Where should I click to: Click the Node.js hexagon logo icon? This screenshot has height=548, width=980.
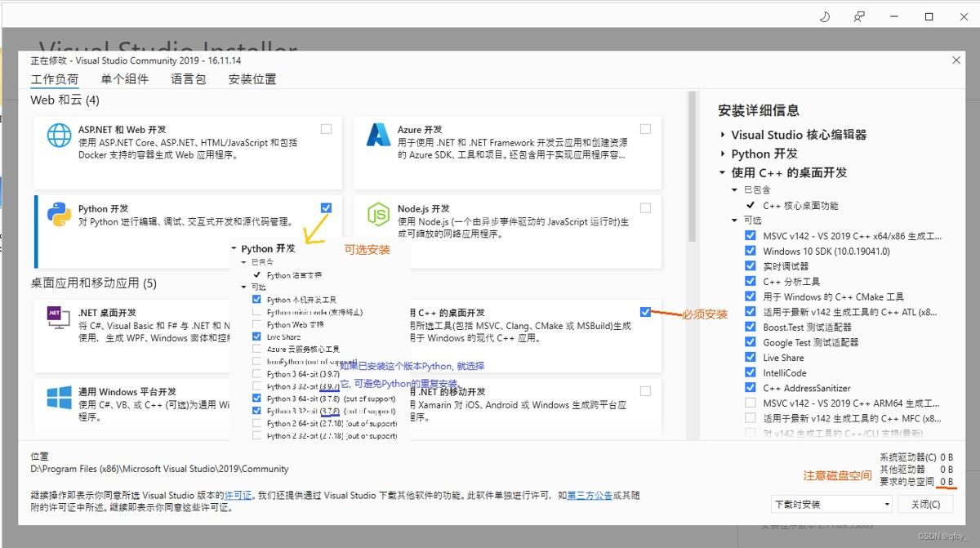pos(379,215)
